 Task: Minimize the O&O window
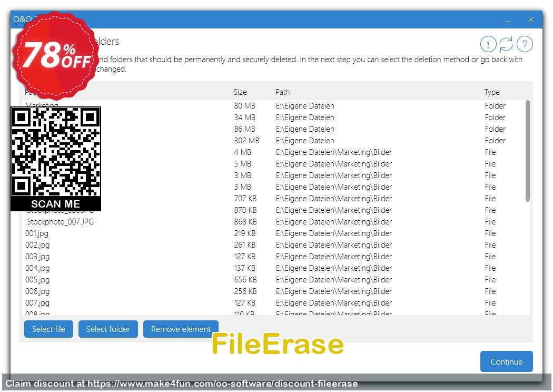point(508,20)
